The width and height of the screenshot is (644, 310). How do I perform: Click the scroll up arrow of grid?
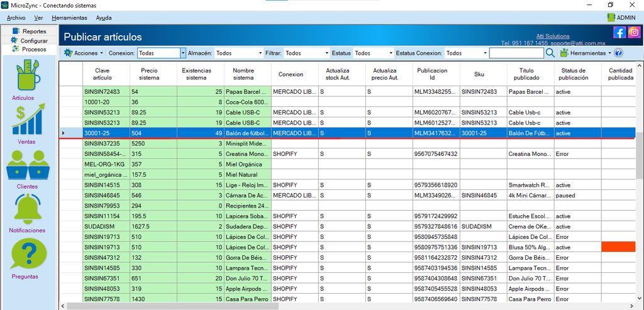point(640,65)
